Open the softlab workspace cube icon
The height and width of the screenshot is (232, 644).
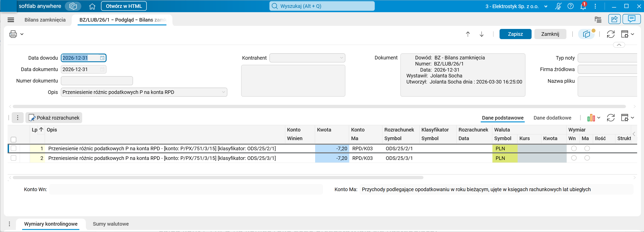coord(73,6)
